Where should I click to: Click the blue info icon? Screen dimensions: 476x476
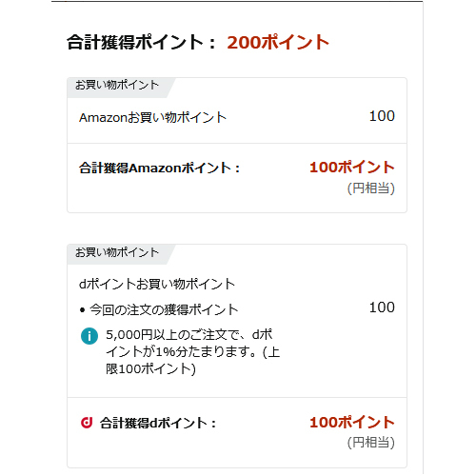tap(89, 336)
